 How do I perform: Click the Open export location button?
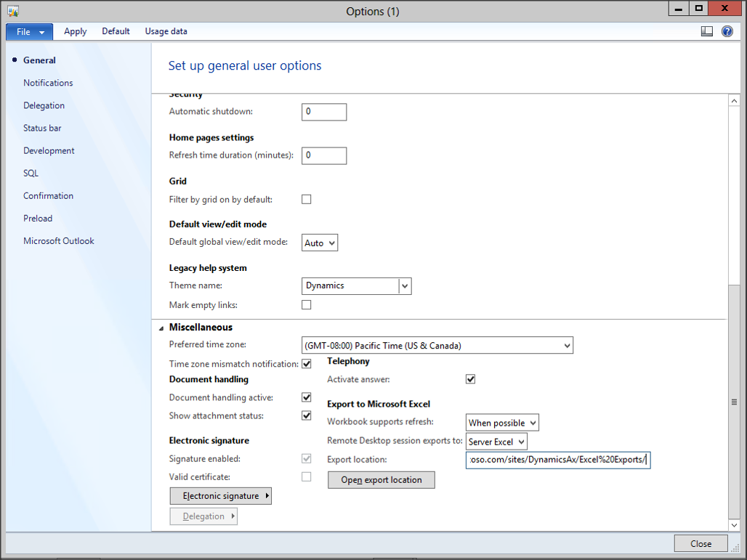tap(381, 480)
